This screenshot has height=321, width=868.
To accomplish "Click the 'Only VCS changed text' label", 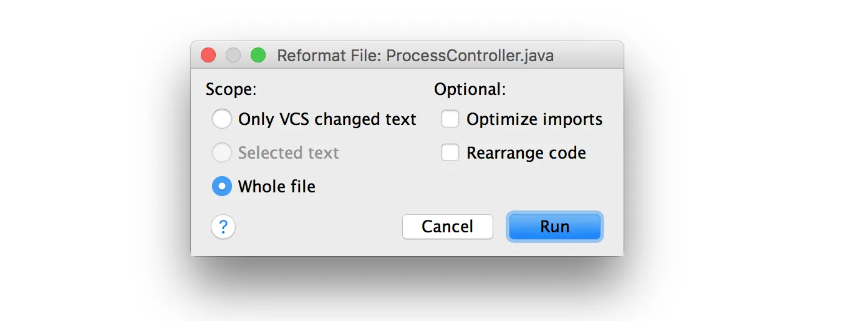I will point(327,119).
